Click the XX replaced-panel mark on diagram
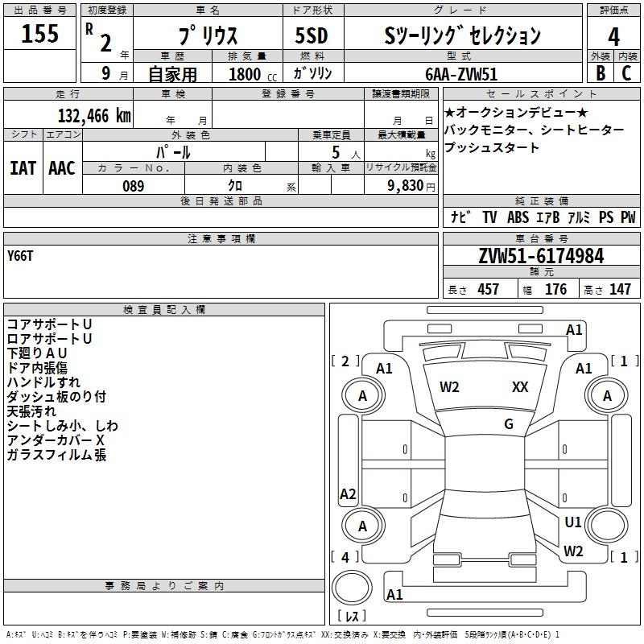644x644 pixels. [x=520, y=387]
